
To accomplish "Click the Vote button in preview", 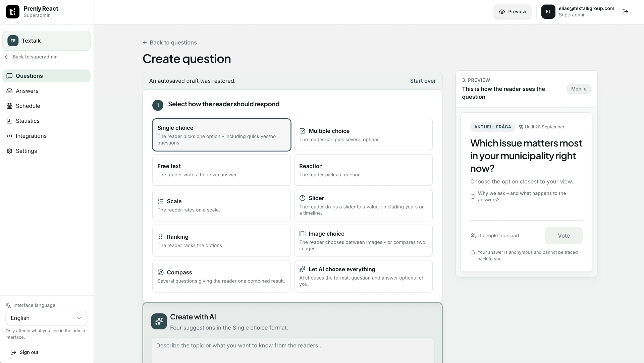I will pyautogui.click(x=563, y=236).
